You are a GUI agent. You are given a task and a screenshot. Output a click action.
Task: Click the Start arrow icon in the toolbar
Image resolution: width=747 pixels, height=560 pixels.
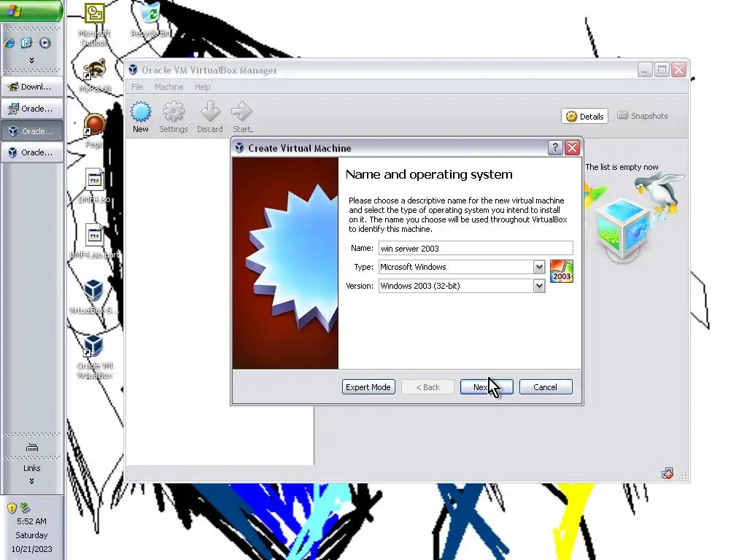pyautogui.click(x=242, y=117)
